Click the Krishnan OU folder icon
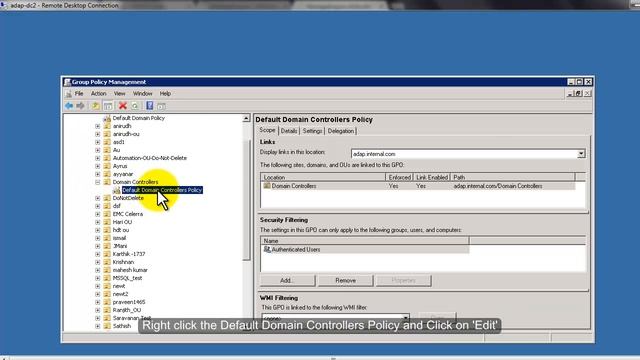The width and height of the screenshot is (640, 360). click(x=107, y=262)
